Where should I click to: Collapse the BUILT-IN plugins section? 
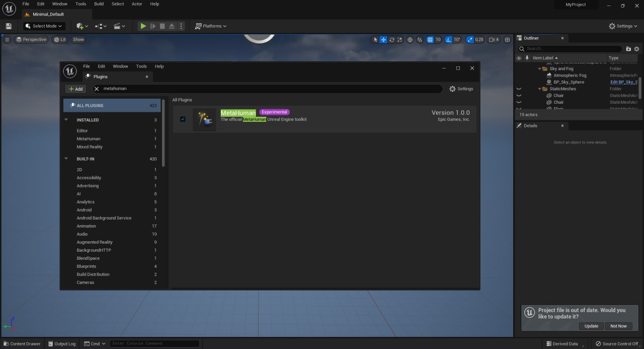tap(66, 159)
